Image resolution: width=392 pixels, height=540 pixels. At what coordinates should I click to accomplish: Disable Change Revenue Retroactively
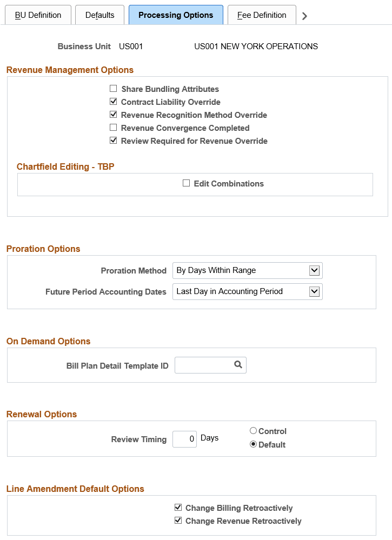point(178,521)
